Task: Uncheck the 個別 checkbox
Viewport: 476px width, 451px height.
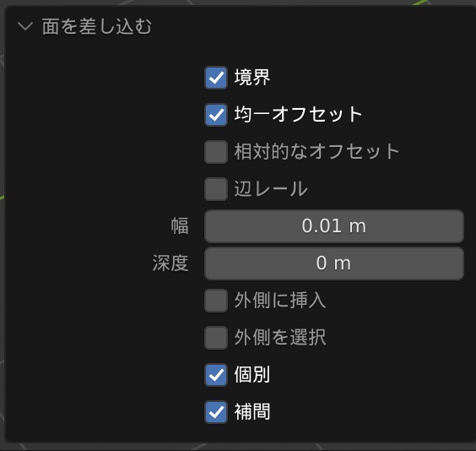Action: click(216, 375)
